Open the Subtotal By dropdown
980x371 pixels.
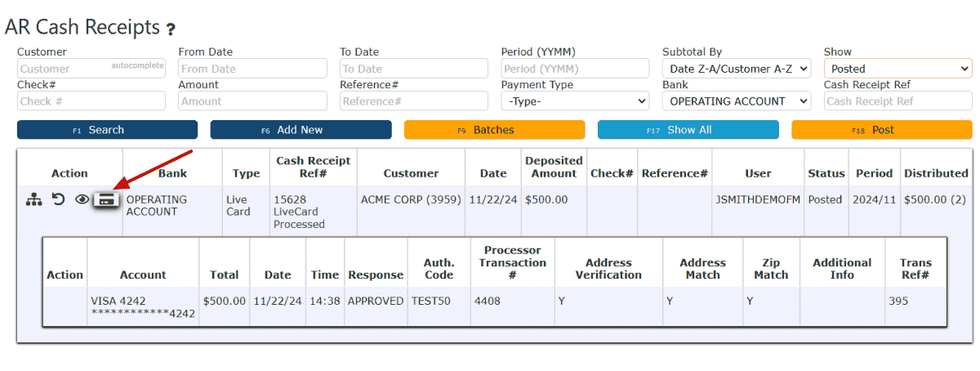click(x=737, y=69)
